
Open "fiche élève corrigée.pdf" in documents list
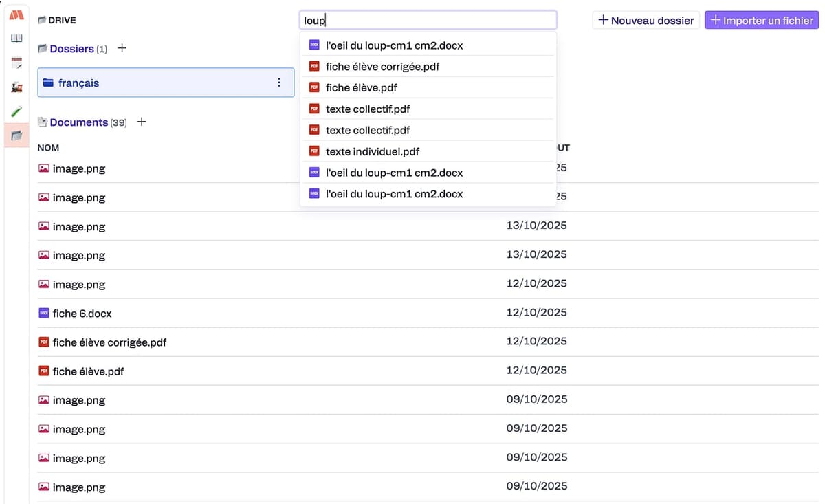coord(109,342)
